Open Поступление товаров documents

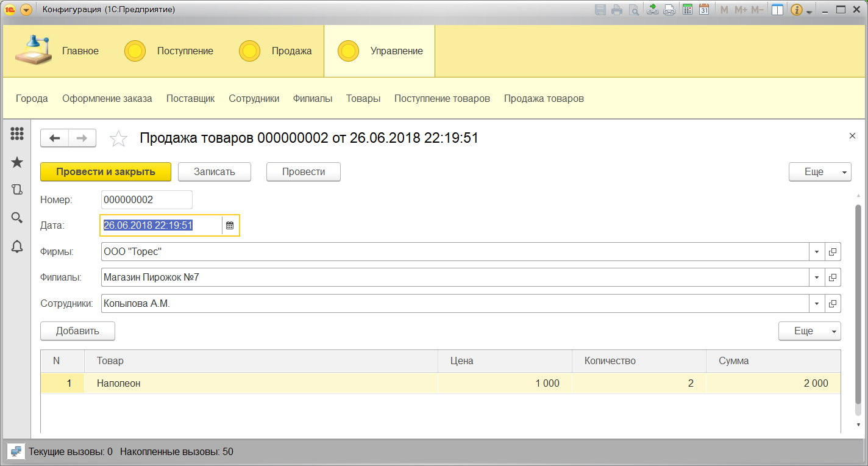(x=442, y=98)
